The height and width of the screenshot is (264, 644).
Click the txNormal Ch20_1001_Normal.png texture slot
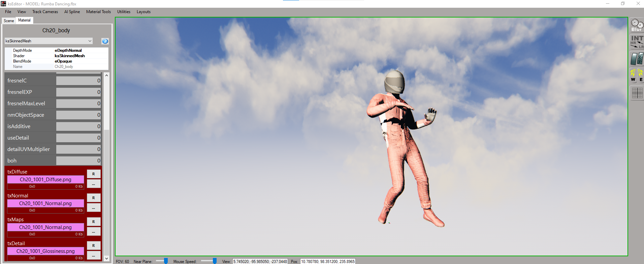[45, 203]
